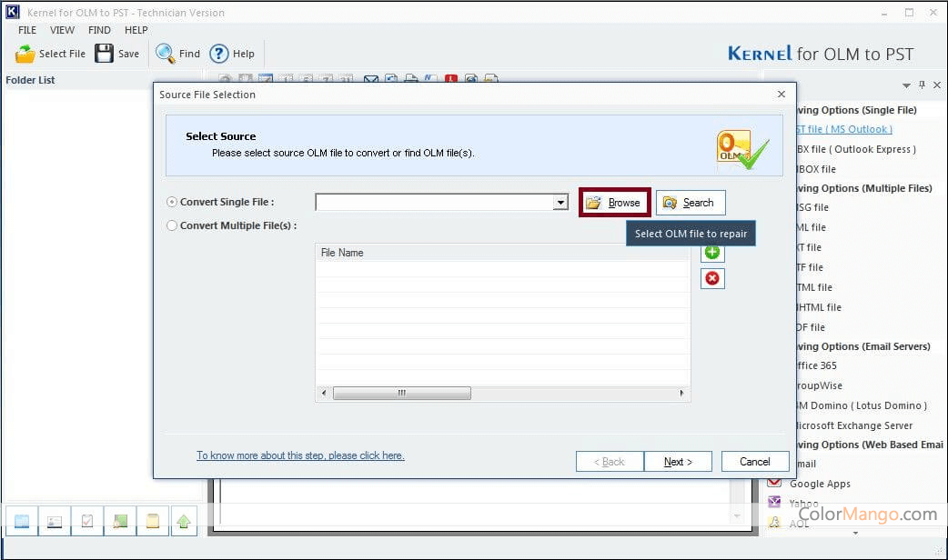
Task: Click the red PDF icon in background toolbar
Action: tap(451, 78)
